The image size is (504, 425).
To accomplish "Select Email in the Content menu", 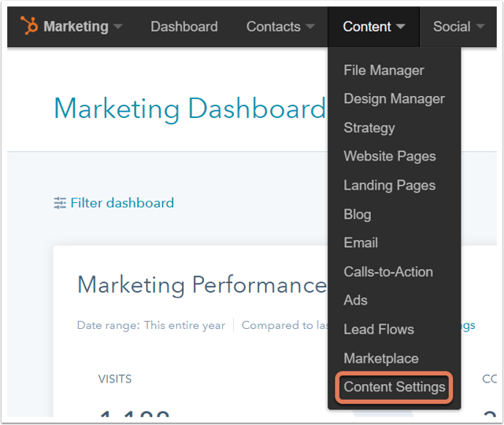I will [x=361, y=242].
